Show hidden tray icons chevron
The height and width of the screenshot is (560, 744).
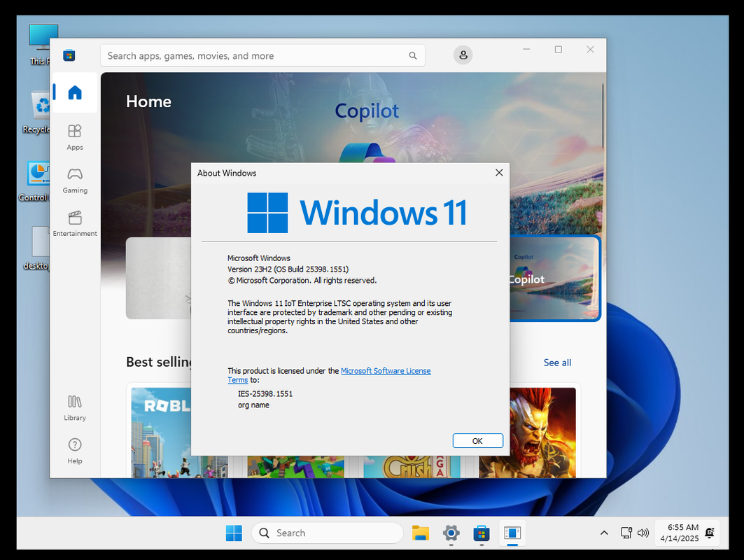[x=604, y=533]
